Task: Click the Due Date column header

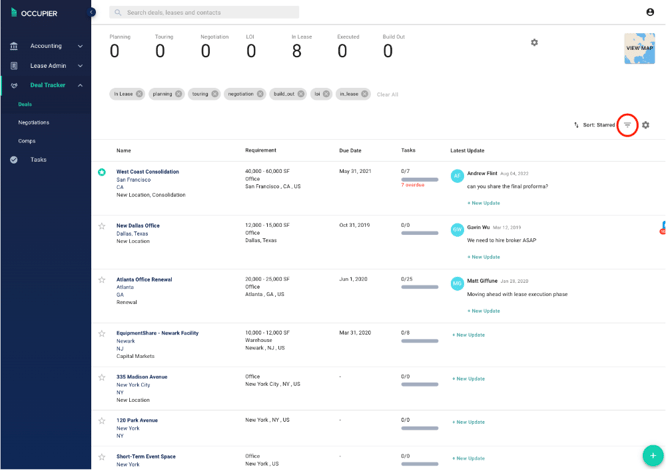Action: (350, 151)
